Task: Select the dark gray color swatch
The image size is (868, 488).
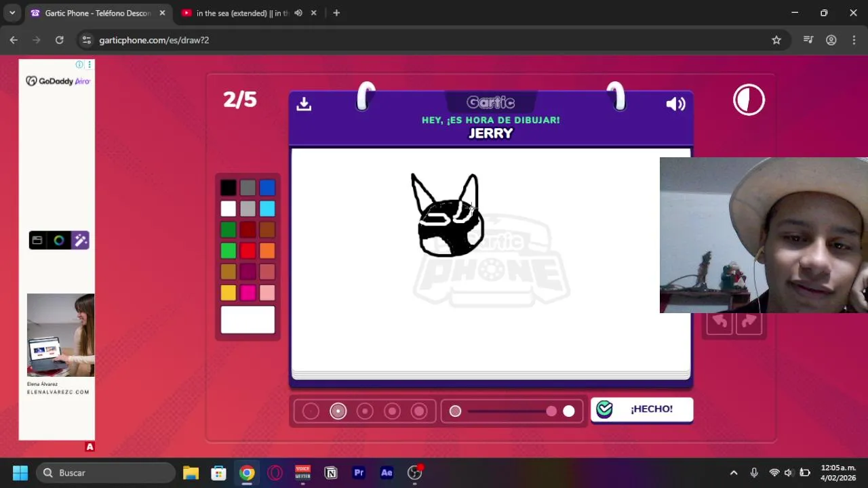Action: click(248, 188)
